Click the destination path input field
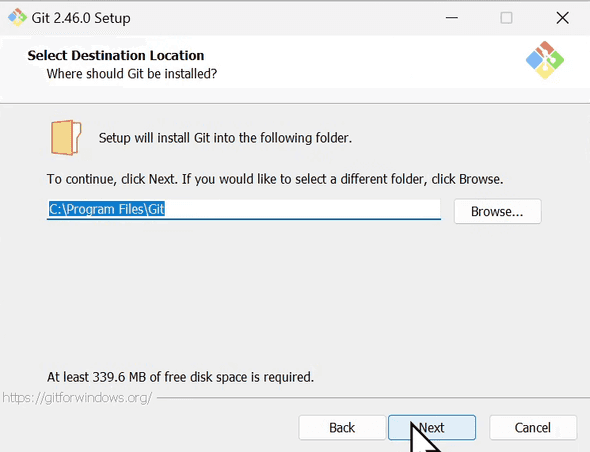This screenshot has width=590, height=452. (244, 210)
